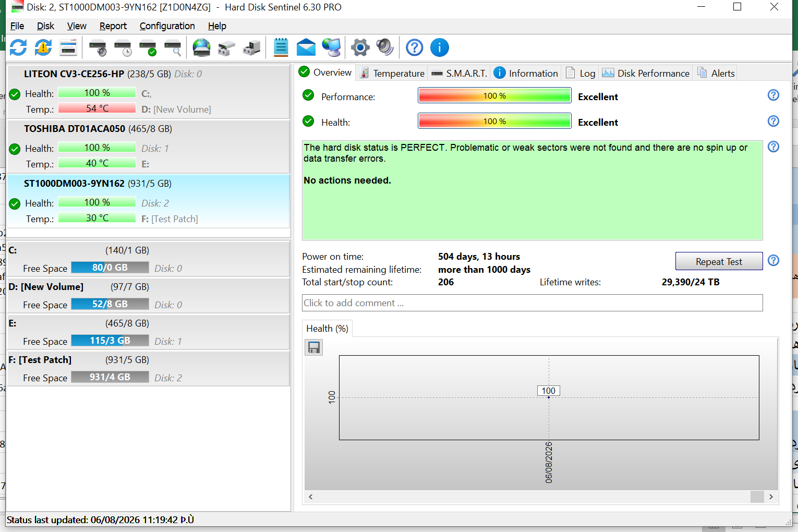Click the green check beside ST1000DM003 health
The image size is (798, 532).
(15, 203)
